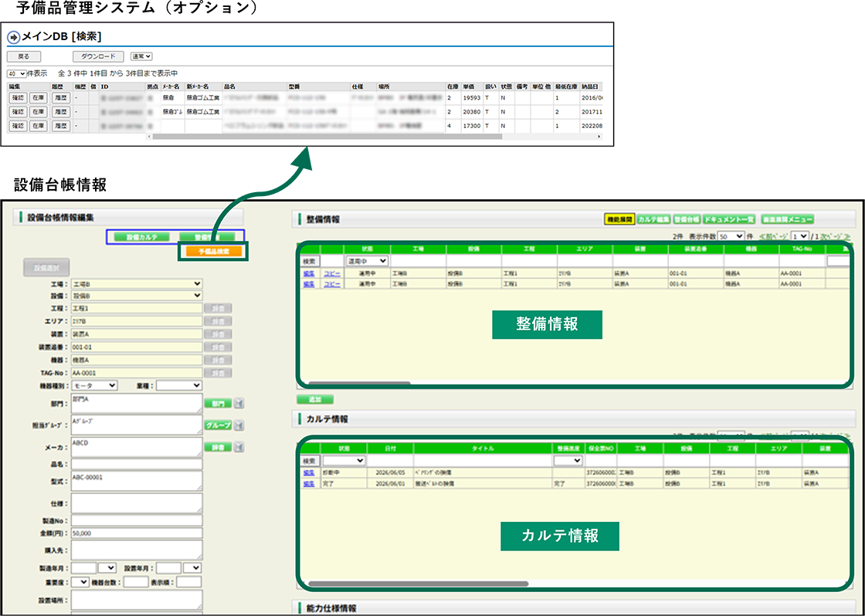Viewport: 865px width, 616px height.
Task: Click the 製造No input field
Action: [136, 520]
